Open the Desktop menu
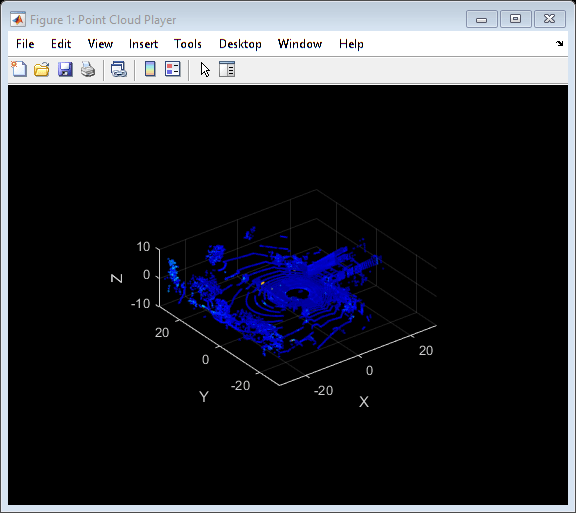Image resolution: width=576 pixels, height=513 pixels. pyautogui.click(x=240, y=44)
